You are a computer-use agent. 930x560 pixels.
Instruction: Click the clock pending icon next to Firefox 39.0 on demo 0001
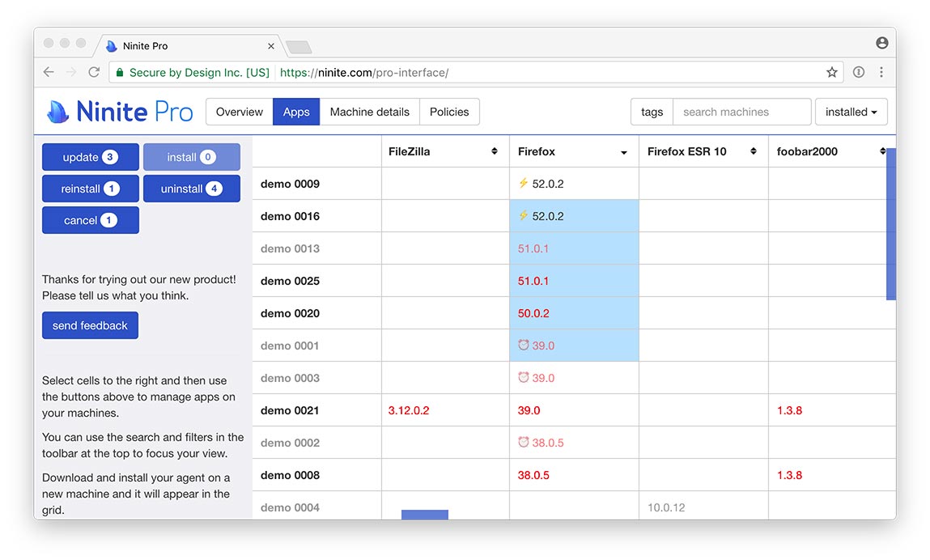523,345
